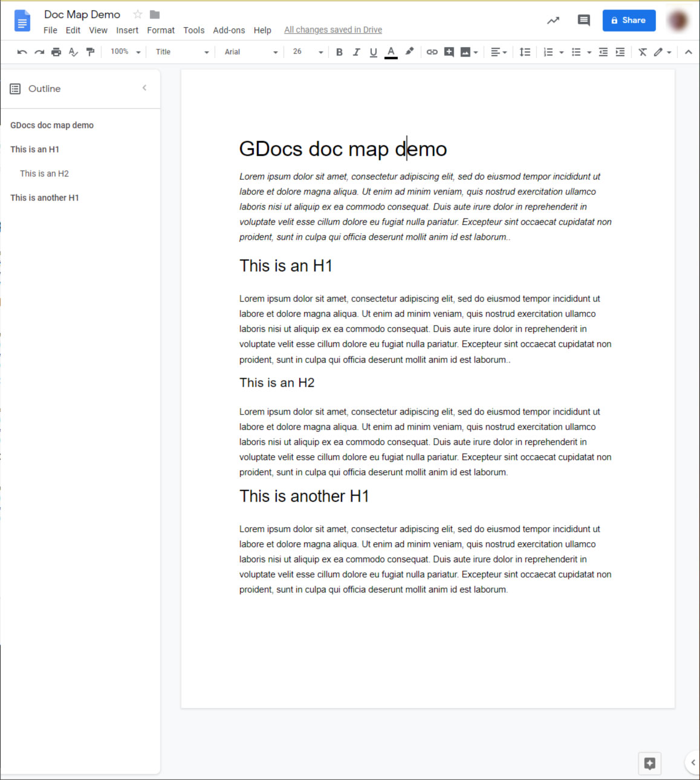Screen dimensions: 700x780
Task: Click the numbered list icon
Action: pyautogui.click(x=548, y=52)
